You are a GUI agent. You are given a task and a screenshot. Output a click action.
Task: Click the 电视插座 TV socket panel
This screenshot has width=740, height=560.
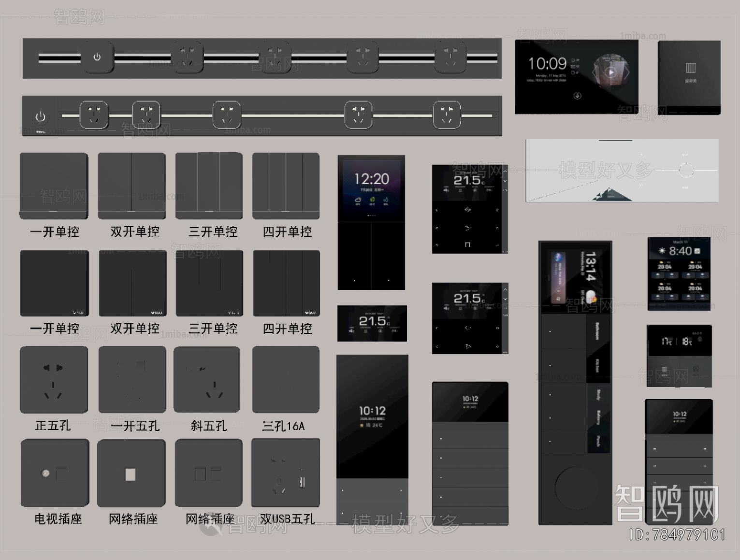(x=55, y=473)
